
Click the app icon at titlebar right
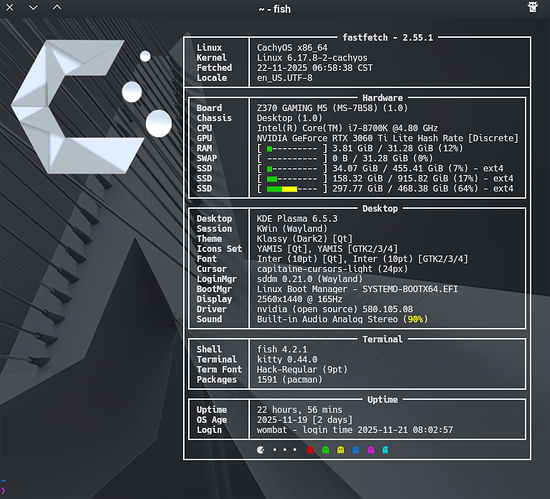pyautogui.click(x=533, y=7)
